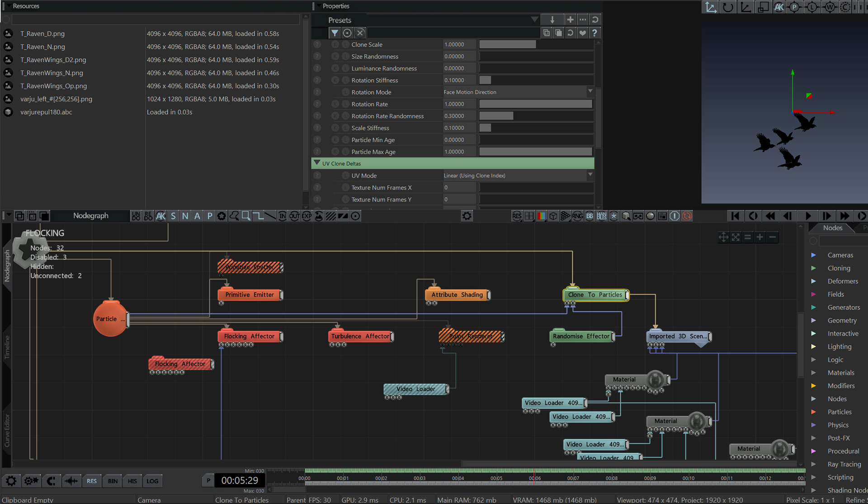Open the Presets dropdown arrow

[x=534, y=19]
